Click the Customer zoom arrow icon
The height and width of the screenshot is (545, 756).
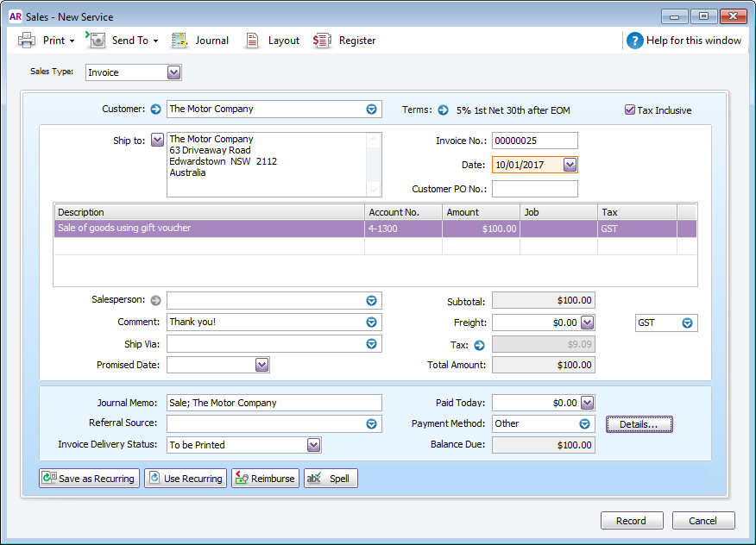click(x=155, y=110)
